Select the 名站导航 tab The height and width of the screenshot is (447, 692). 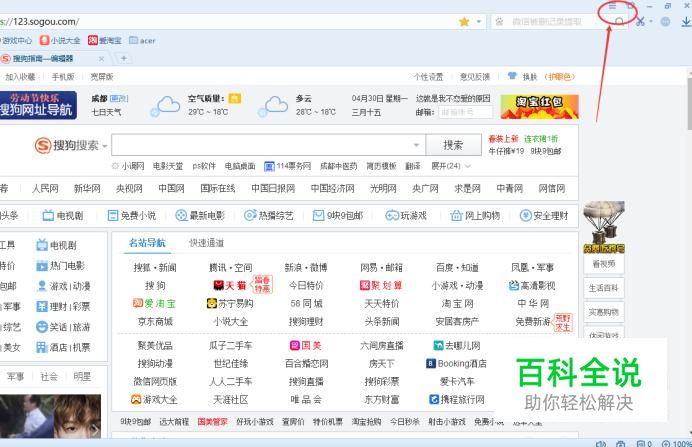(147, 243)
